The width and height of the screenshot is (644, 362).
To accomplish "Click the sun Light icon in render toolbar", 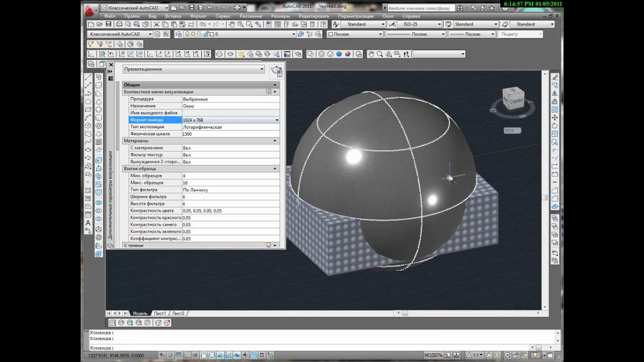I will [242, 54].
